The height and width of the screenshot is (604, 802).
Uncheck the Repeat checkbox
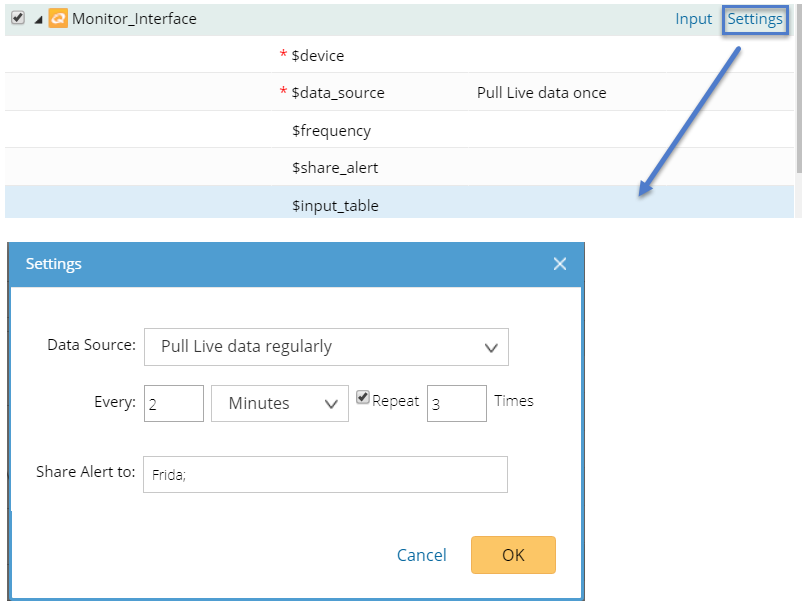tap(363, 398)
